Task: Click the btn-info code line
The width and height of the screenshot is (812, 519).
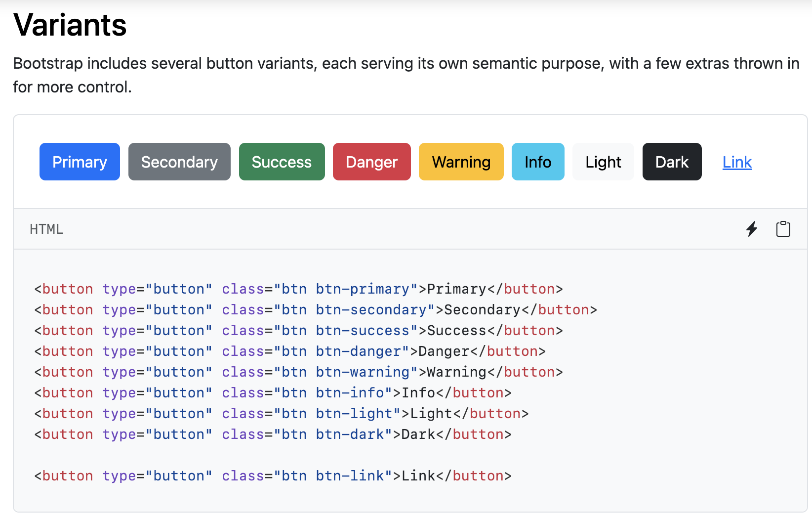Action: [273, 393]
